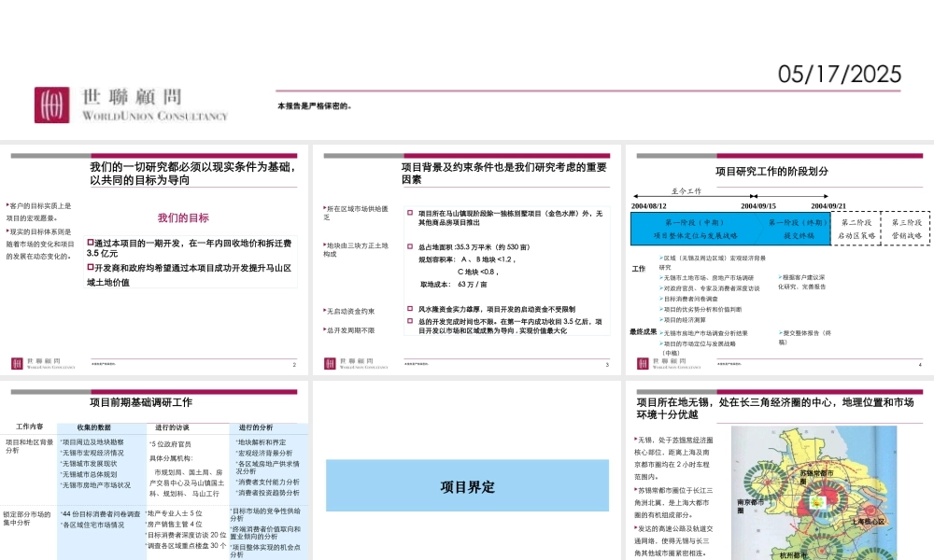
Task: Click the 锁定部分市场的集中分析 row label
Action: coord(27,518)
